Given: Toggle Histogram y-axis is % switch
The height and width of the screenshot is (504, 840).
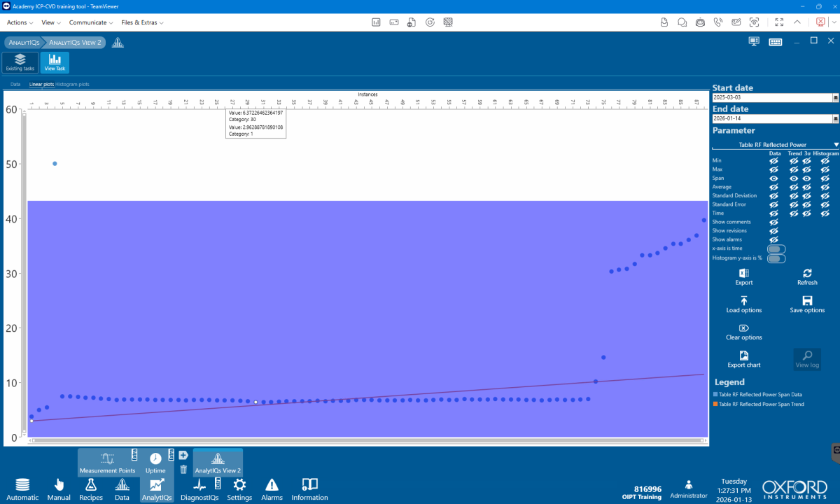Looking at the screenshot, I should (776, 258).
